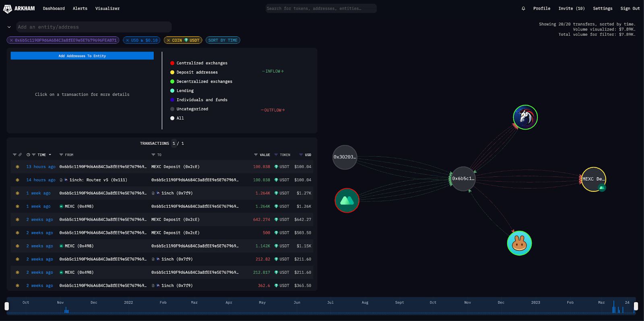Viewport: 644px width, 321px height.
Task: Expand the chevron beside the entity input
Action: [9, 27]
